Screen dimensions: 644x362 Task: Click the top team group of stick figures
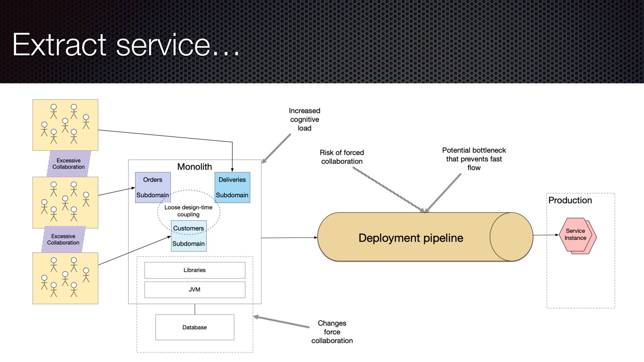[x=65, y=125]
